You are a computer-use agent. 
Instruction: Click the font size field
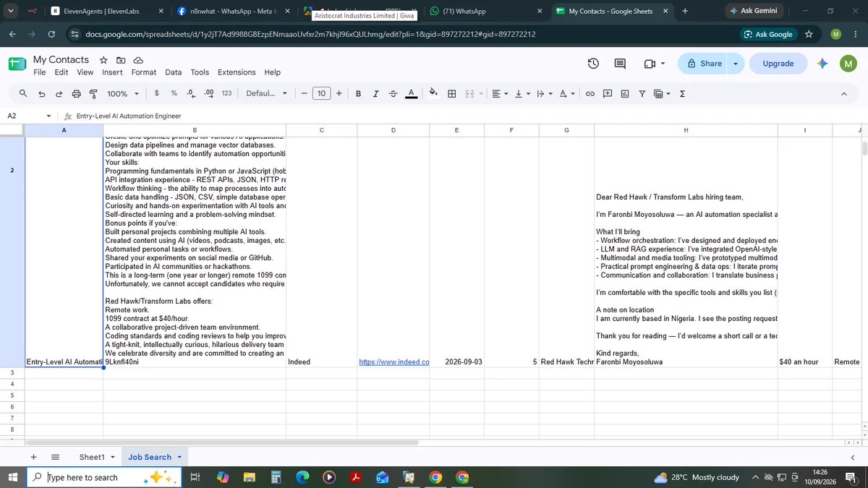pyautogui.click(x=321, y=93)
